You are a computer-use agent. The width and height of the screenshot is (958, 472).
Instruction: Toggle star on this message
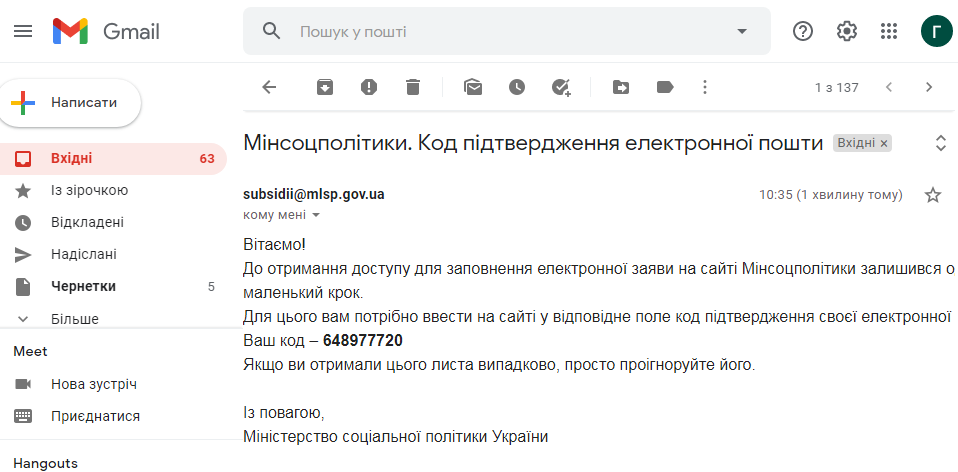[x=932, y=195]
